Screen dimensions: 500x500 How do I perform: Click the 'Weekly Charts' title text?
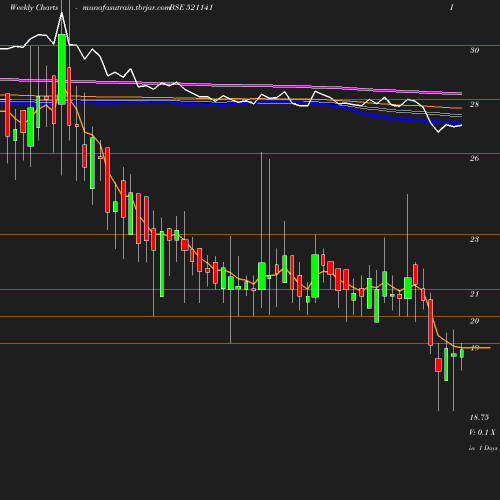34,8
